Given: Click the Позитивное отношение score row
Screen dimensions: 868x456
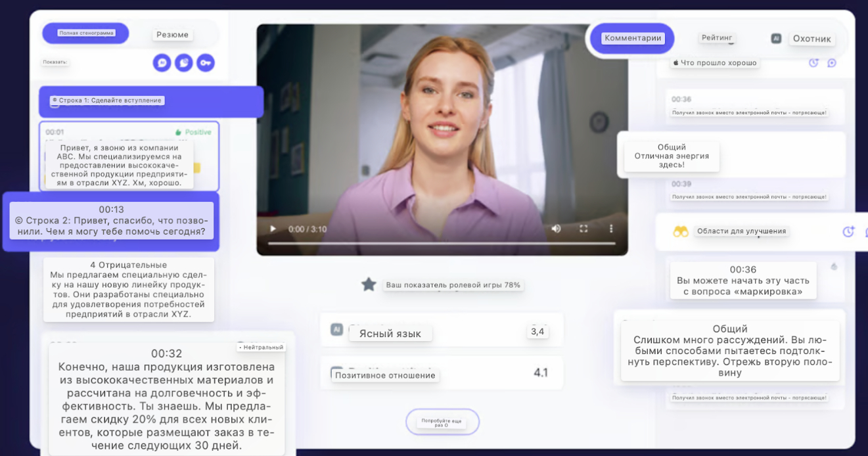Looking at the screenshot, I should click(x=442, y=373).
